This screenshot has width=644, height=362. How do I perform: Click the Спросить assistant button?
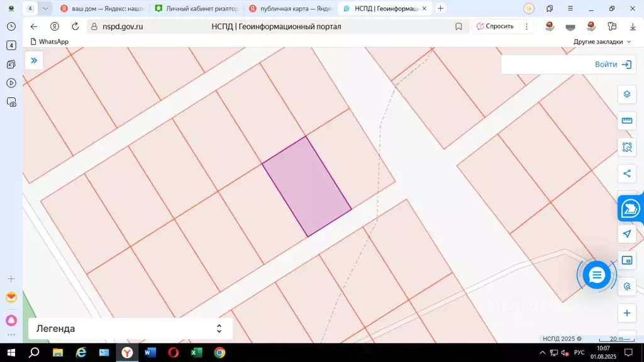pyautogui.click(x=495, y=26)
